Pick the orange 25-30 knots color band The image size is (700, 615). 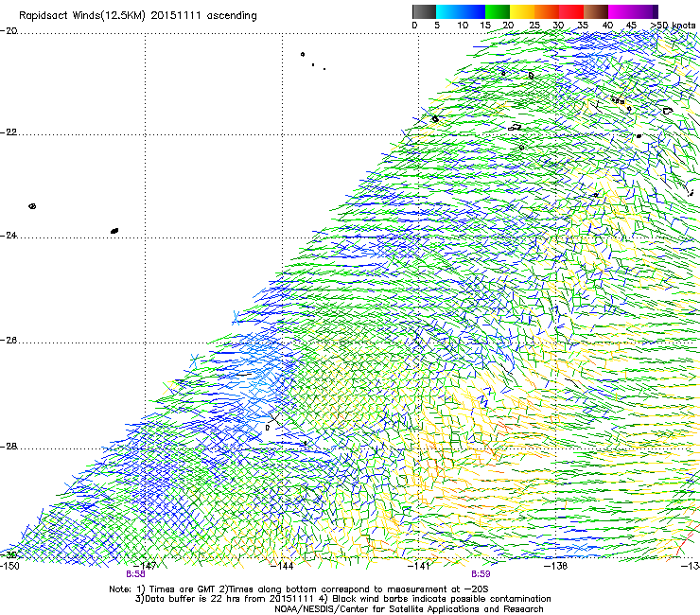click(547, 11)
